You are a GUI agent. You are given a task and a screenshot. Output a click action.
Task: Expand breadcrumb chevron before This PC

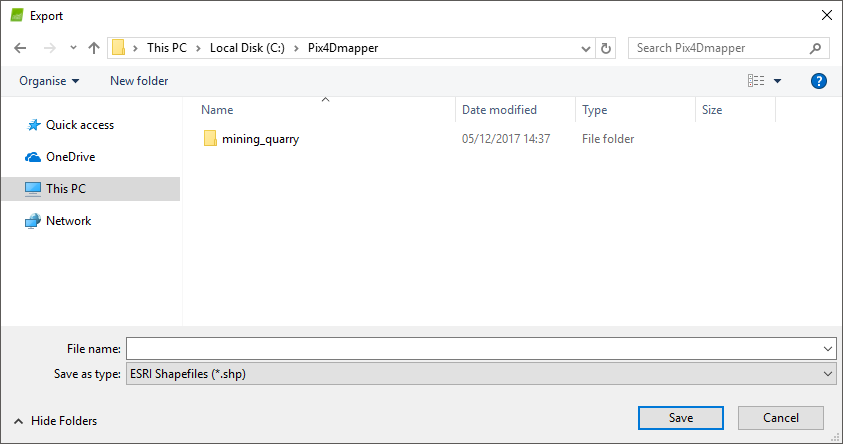pos(135,48)
